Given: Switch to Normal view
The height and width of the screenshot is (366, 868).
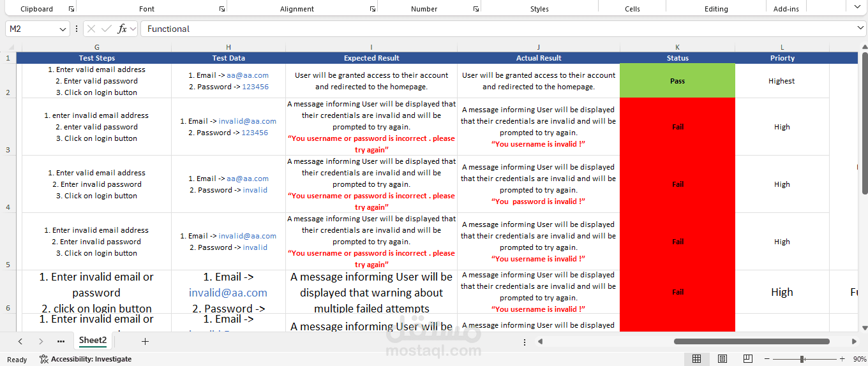Looking at the screenshot, I should (x=697, y=359).
